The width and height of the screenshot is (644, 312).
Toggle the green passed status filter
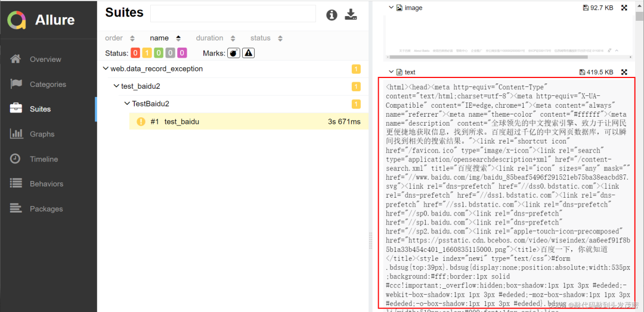159,53
